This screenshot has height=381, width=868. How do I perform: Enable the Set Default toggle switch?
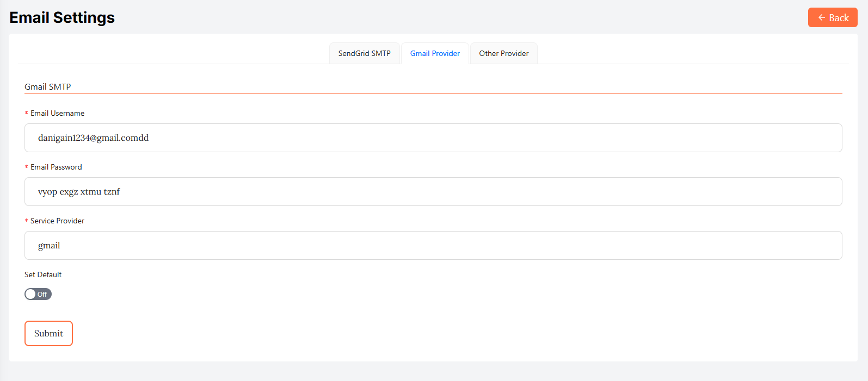point(38,294)
